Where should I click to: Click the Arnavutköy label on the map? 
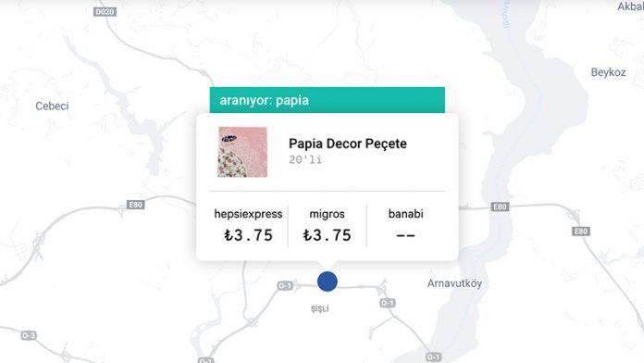454,283
